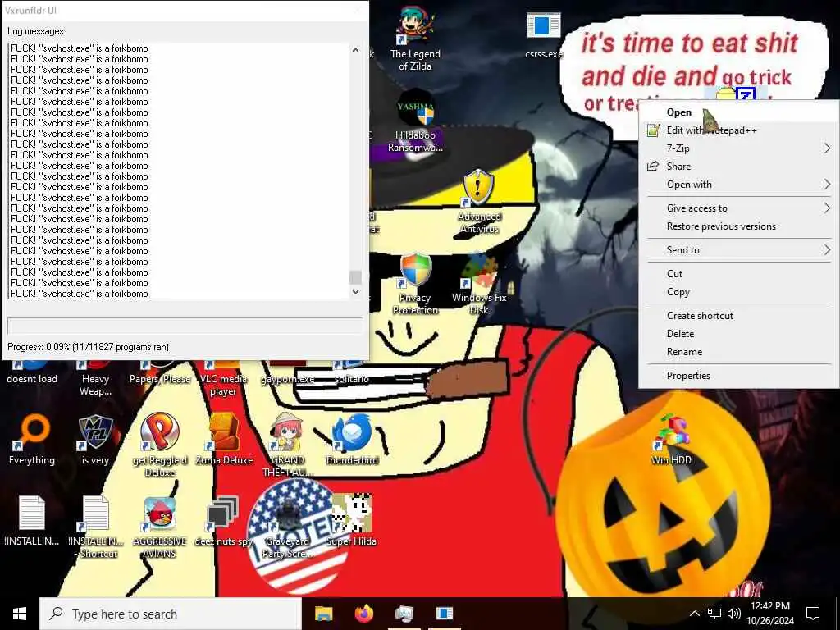This screenshot has width=840, height=630.
Task: Select Copy in the context menu
Action: 739,292
